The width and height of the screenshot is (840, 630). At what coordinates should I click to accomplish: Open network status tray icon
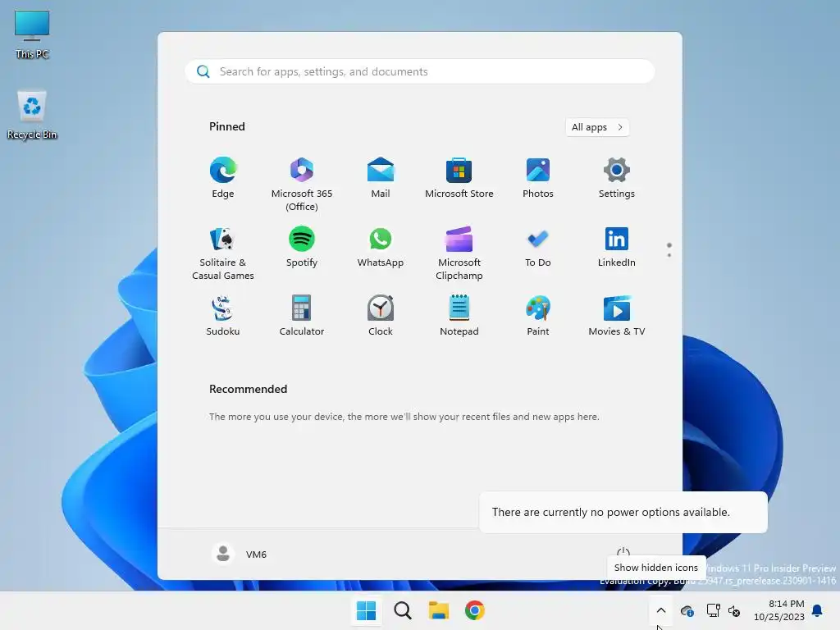coord(713,610)
